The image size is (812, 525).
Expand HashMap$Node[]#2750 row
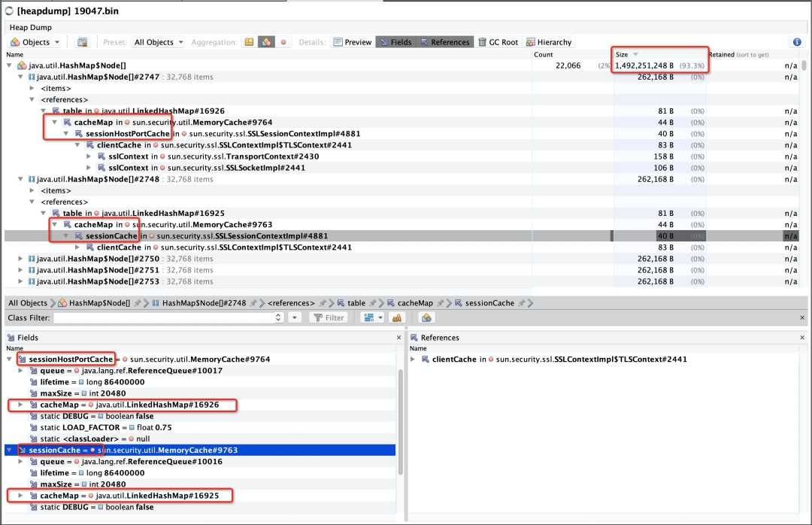[20, 259]
